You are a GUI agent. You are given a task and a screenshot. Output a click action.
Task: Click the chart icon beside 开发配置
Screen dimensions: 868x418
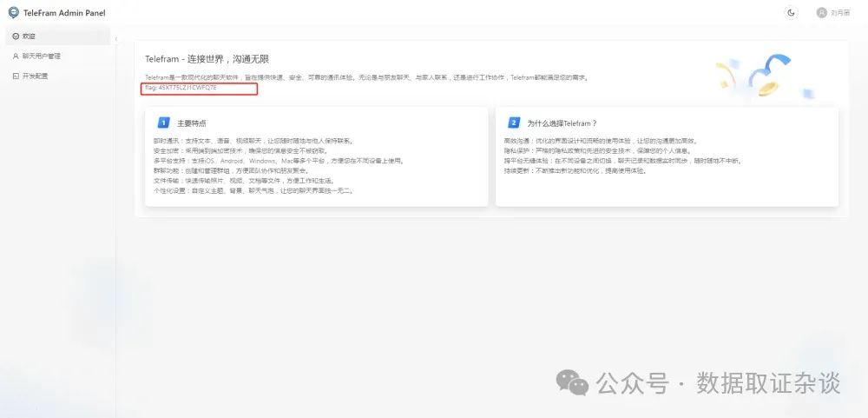pyautogui.click(x=16, y=76)
